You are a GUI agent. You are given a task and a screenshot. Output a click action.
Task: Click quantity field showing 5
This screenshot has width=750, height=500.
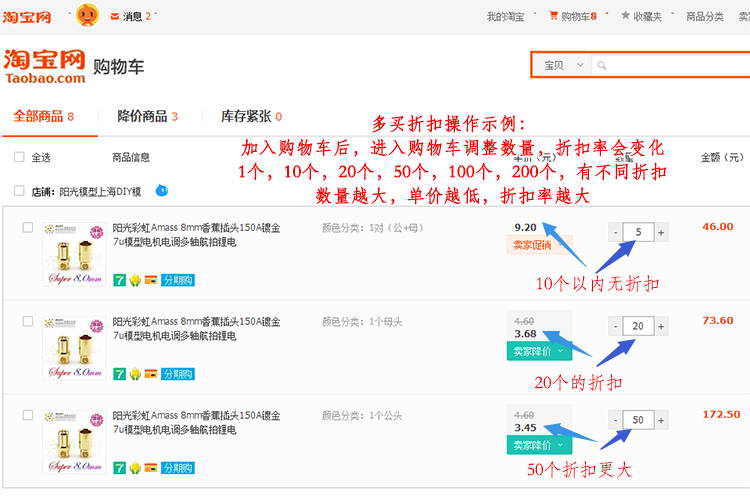[x=638, y=232]
